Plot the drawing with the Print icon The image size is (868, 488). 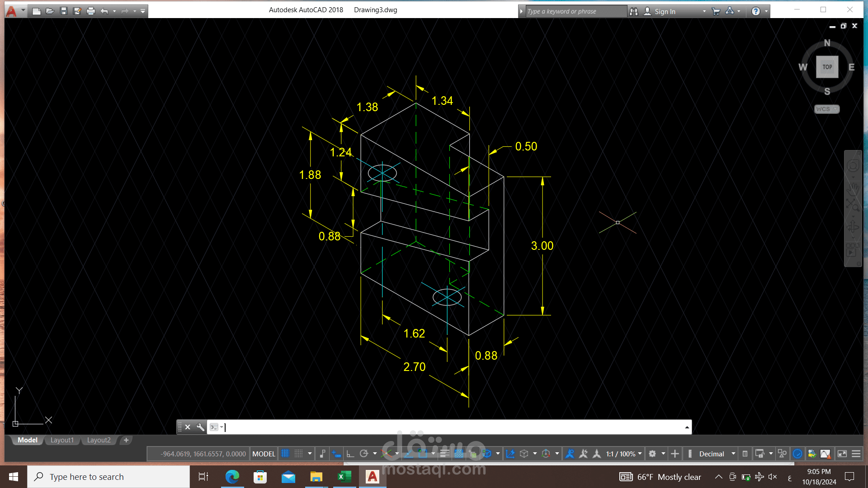(x=91, y=11)
